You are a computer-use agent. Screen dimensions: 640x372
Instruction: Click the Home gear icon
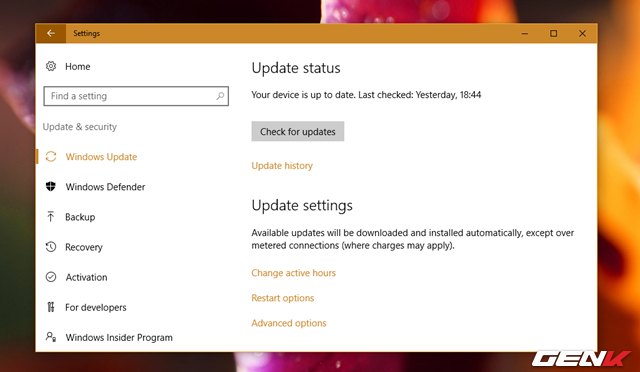(51, 66)
